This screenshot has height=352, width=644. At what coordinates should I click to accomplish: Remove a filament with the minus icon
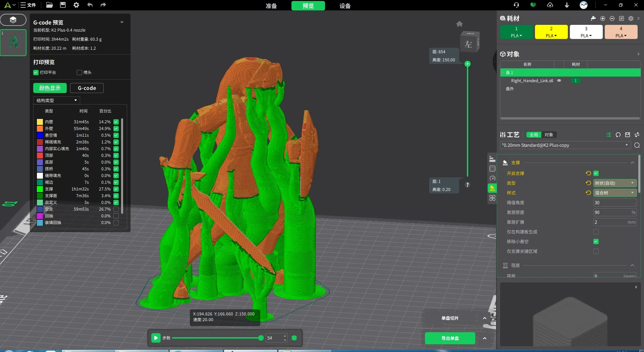point(612,18)
